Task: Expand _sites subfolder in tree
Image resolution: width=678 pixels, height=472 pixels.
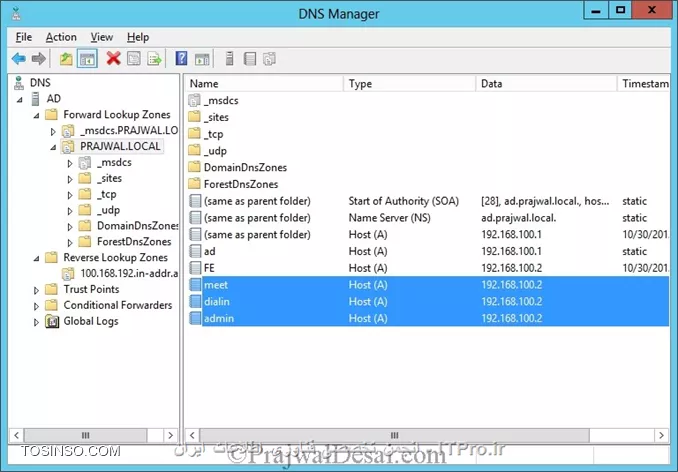Action: point(70,179)
